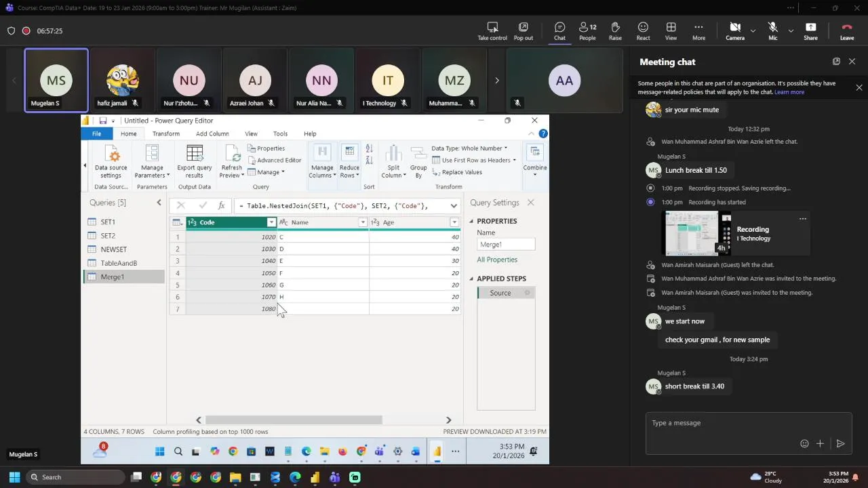Collapse the APPLIED STEPS section
The image size is (868, 488).
pos(471,279)
